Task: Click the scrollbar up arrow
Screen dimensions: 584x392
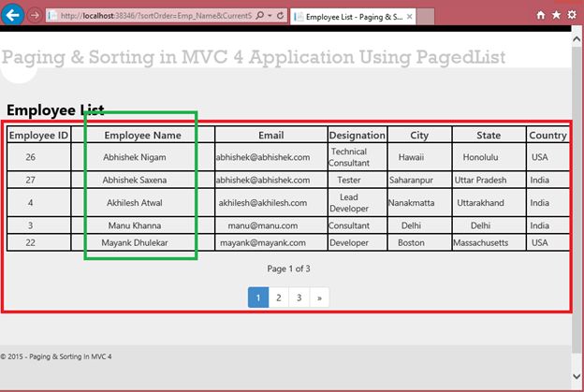Action: click(577, 38)
